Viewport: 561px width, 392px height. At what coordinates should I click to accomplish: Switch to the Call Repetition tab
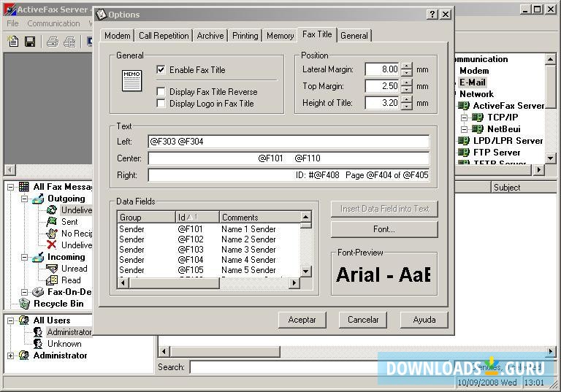click(x=164, y=36)
